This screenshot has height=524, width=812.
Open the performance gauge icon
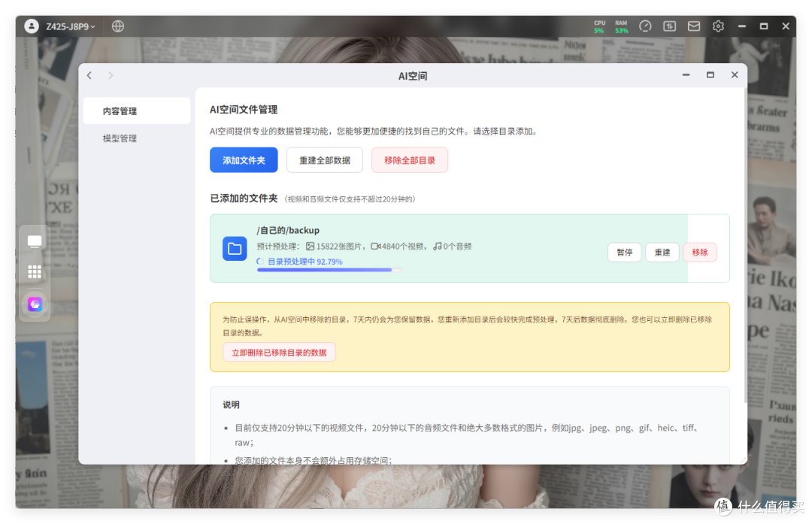coord(645,26)
